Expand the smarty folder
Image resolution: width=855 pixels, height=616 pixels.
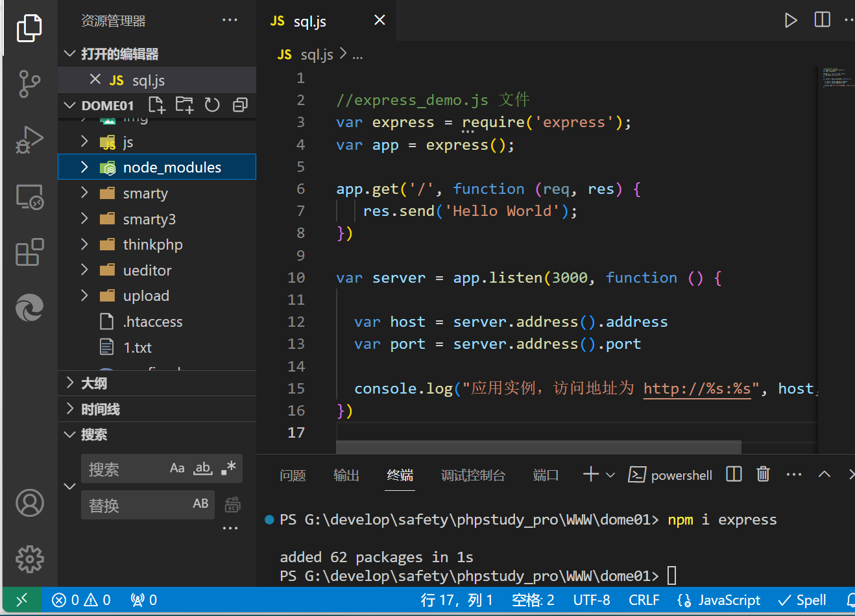(84, 193)
